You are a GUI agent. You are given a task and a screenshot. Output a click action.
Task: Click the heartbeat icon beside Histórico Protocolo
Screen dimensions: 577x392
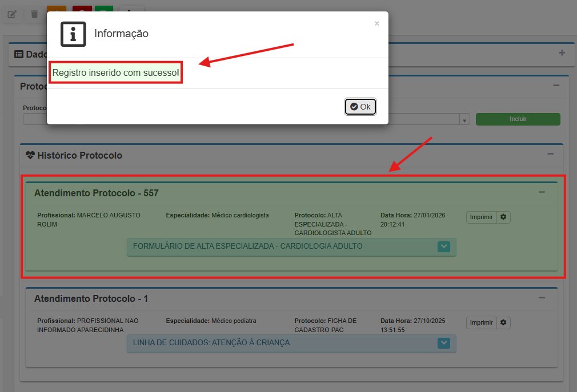pyautogui.click(x=30, y=155)
